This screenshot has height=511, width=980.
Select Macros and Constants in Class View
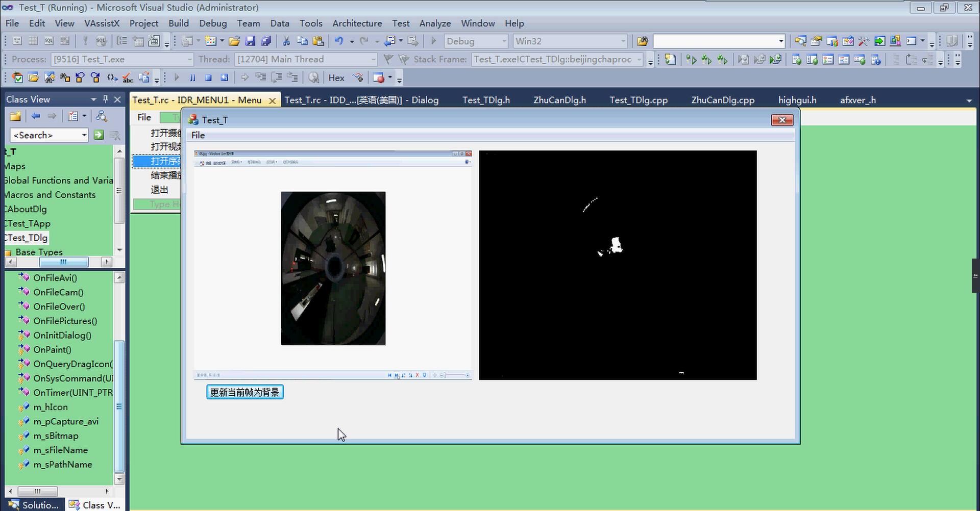50,195
